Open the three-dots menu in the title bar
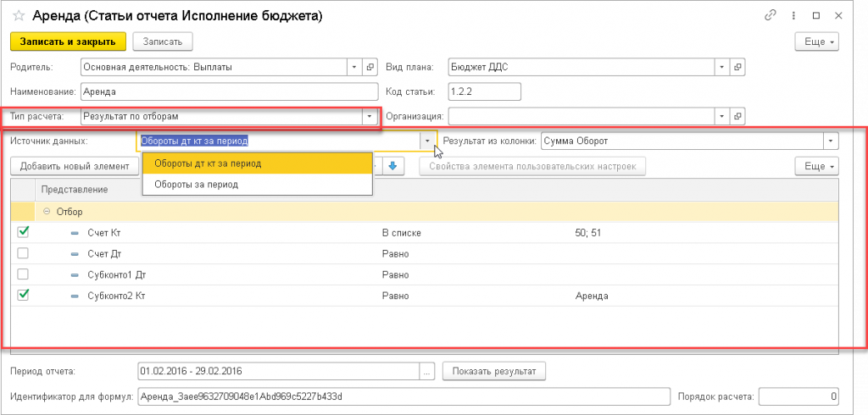The width and height of the screenshot is (868, 415). pyautogui.click(x=793, y=15)
